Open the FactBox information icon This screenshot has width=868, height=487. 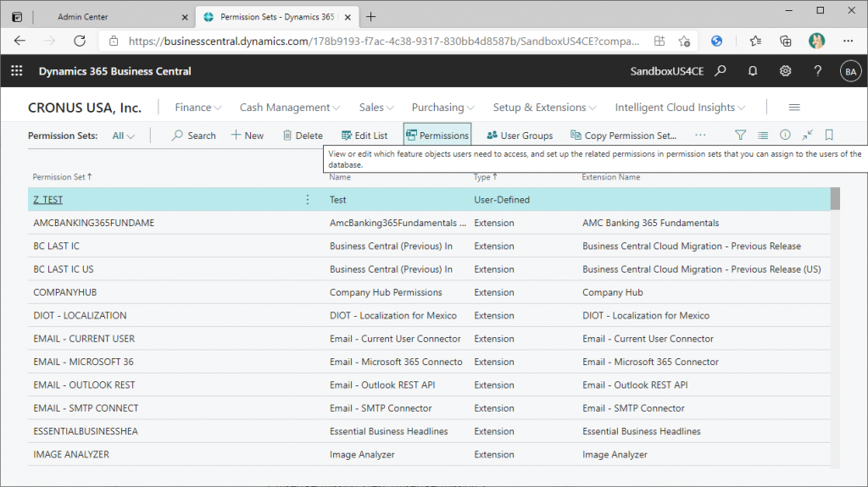785,135
